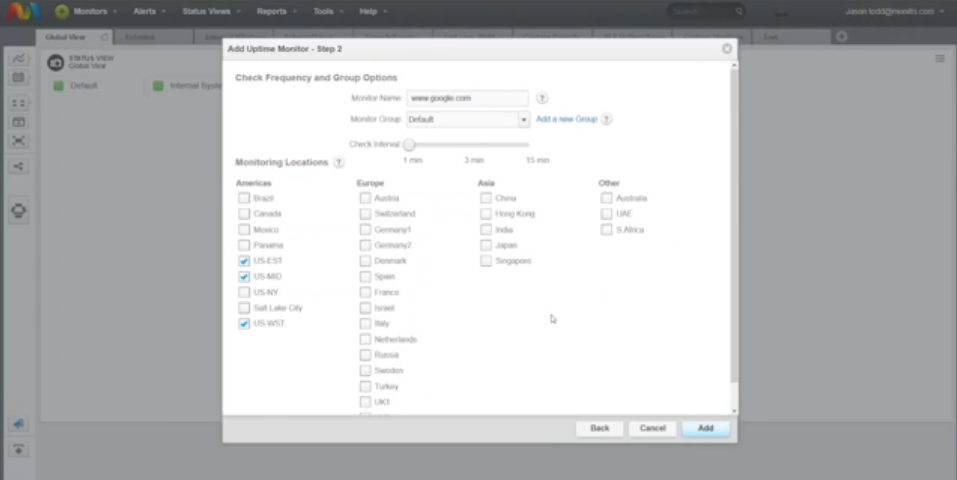
Task: Click the Add button to create monitor
Action: pyautogui.click(x=705, y=428)
